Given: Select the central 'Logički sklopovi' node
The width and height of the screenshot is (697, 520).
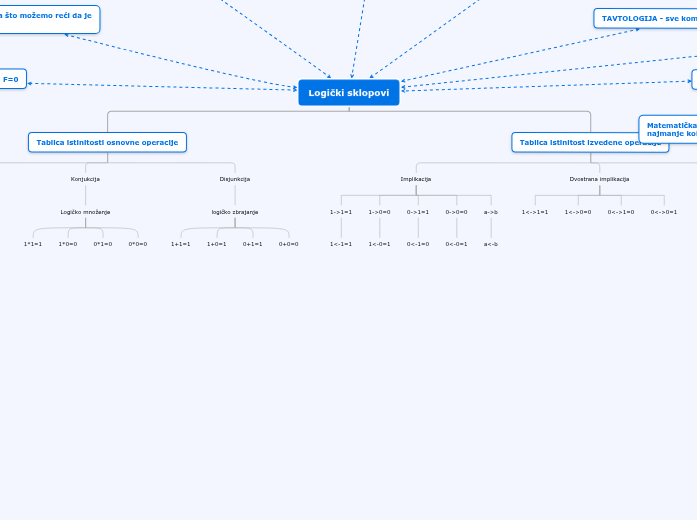Looking at the screenshot, I should click(349, 92).
